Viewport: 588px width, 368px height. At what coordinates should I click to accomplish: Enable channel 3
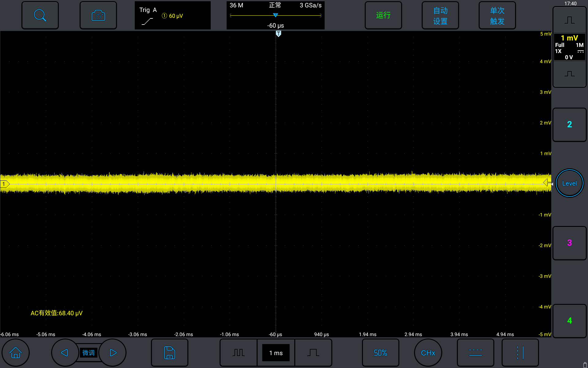tap(569, 243)
